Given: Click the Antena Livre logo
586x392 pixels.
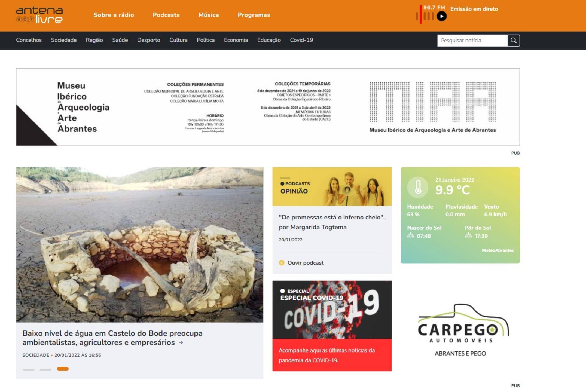Looking at the screenshot, I should point(39,15).
